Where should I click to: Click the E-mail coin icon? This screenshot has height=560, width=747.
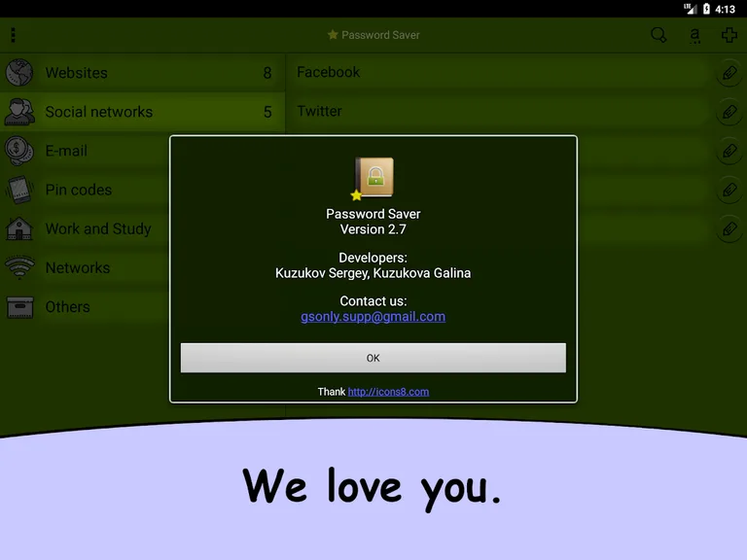click(x=19, y=151)
